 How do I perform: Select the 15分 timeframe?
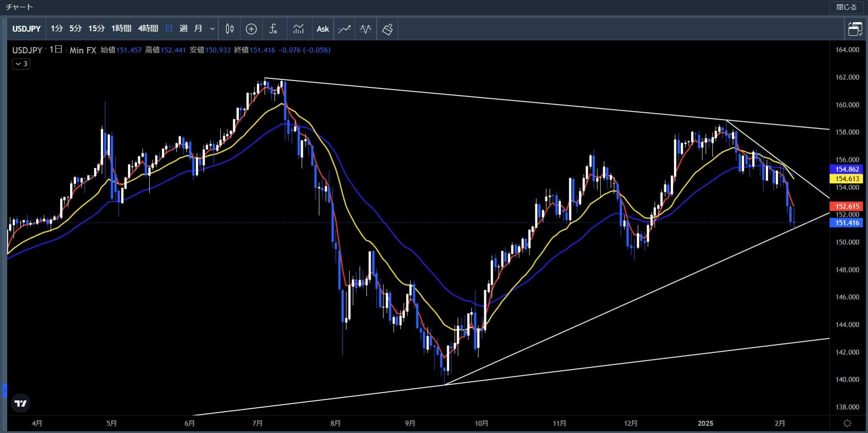click(x=96, y=29)
